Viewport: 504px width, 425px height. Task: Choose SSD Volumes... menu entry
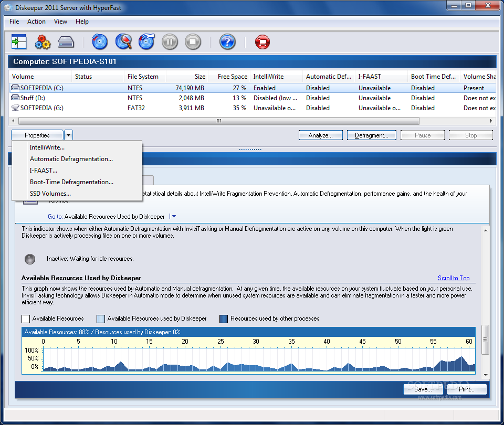pyautogui.click(x=77, y=194)
